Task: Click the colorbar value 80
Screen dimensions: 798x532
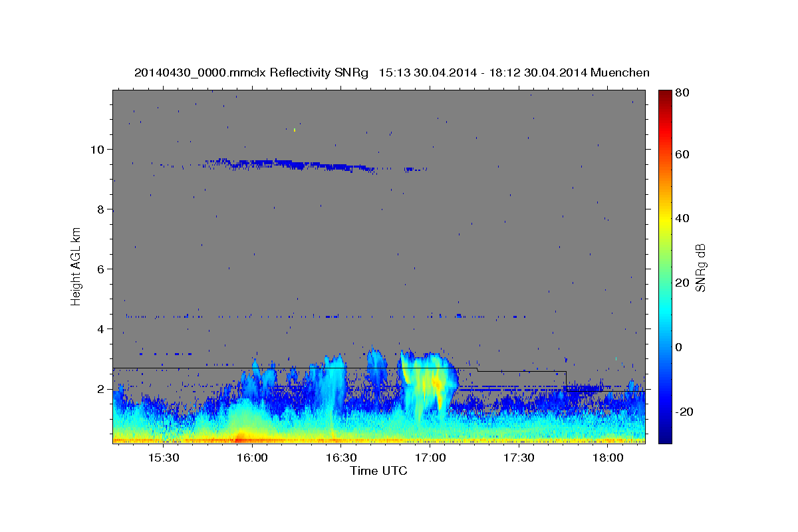Action: tap(684, 93)
